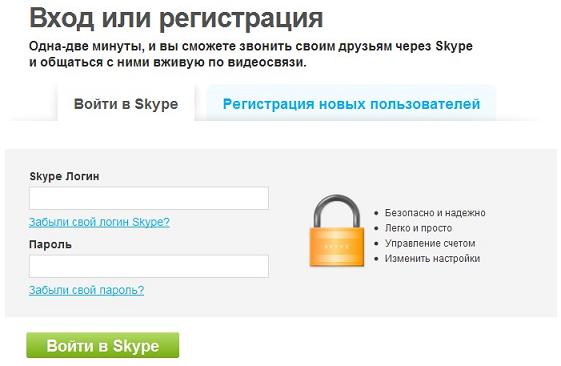Image resolution: width=561 pixels, height=366 pixels.
Task: Click the subtitle line starting with Одна-две минуты
Action: [250, 47]
